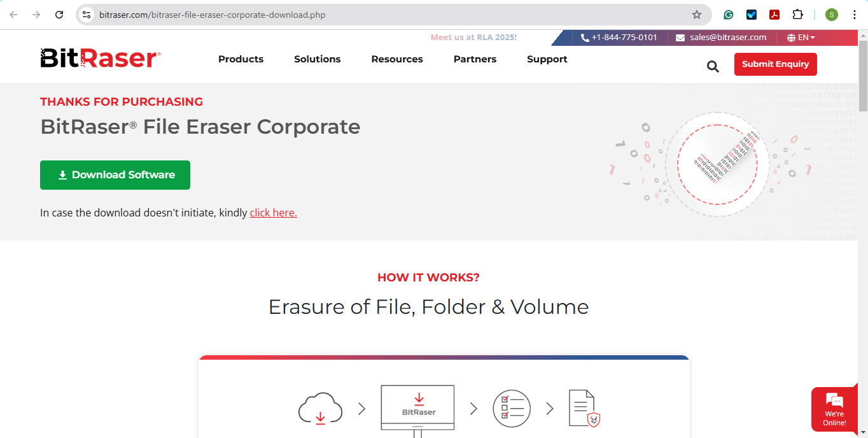The image size is (868, 438).
Task: Go back using browser back arrow
Action: tap(13, 14)
